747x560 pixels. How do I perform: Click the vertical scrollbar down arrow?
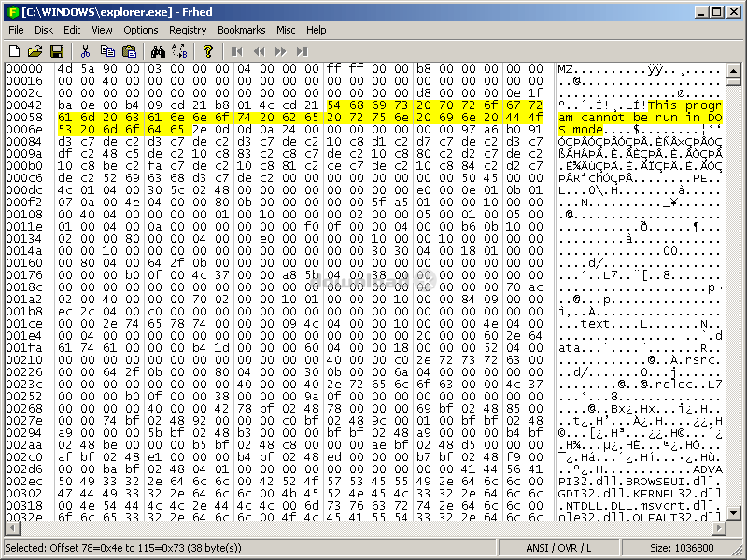[x=734, y=513]
